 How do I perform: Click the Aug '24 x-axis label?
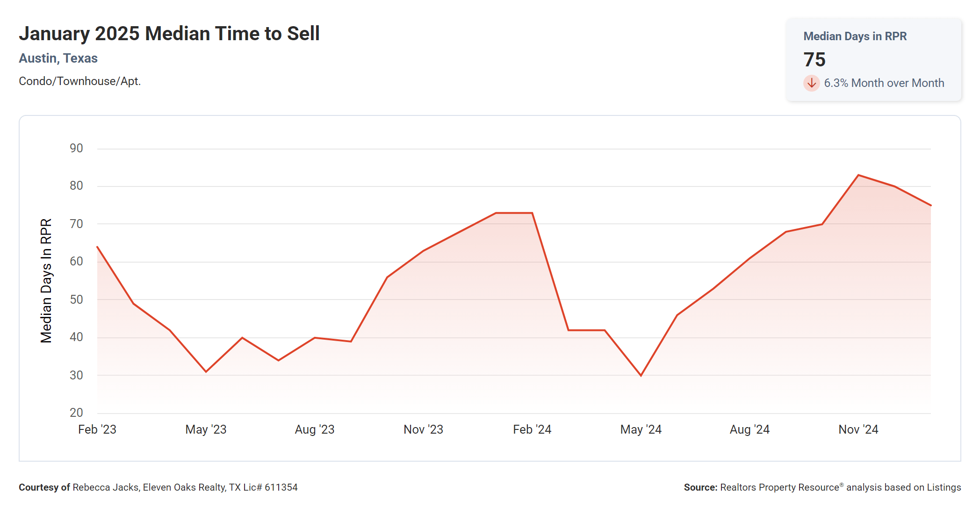coord(749,429)
